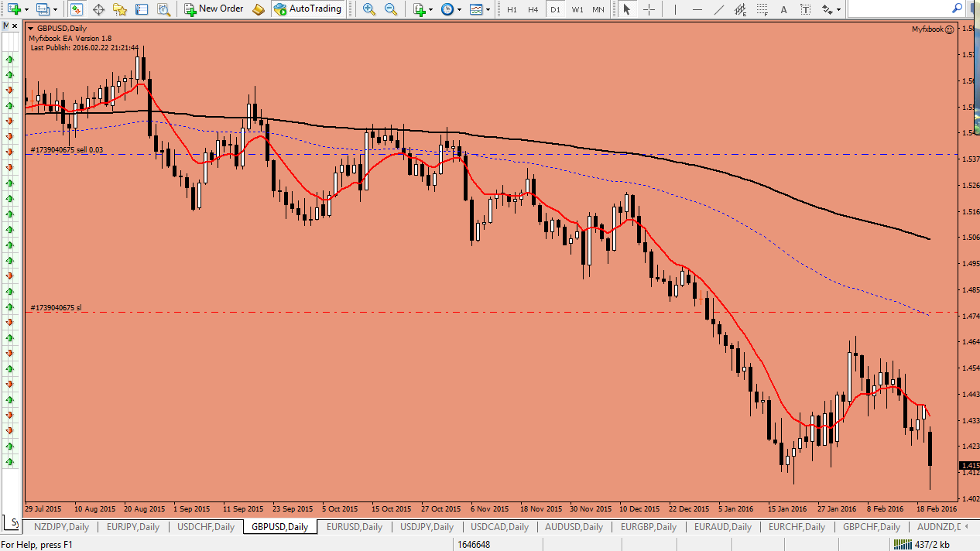Open a new chart with the New Chart icon
Viewport: 980px width, 551px height.
point(14,9)
